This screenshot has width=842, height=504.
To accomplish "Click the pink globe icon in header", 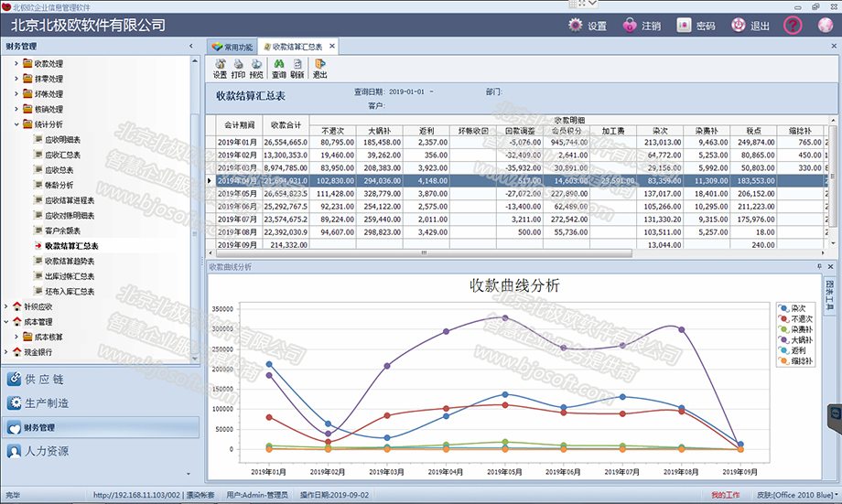I will coord(826,25).
